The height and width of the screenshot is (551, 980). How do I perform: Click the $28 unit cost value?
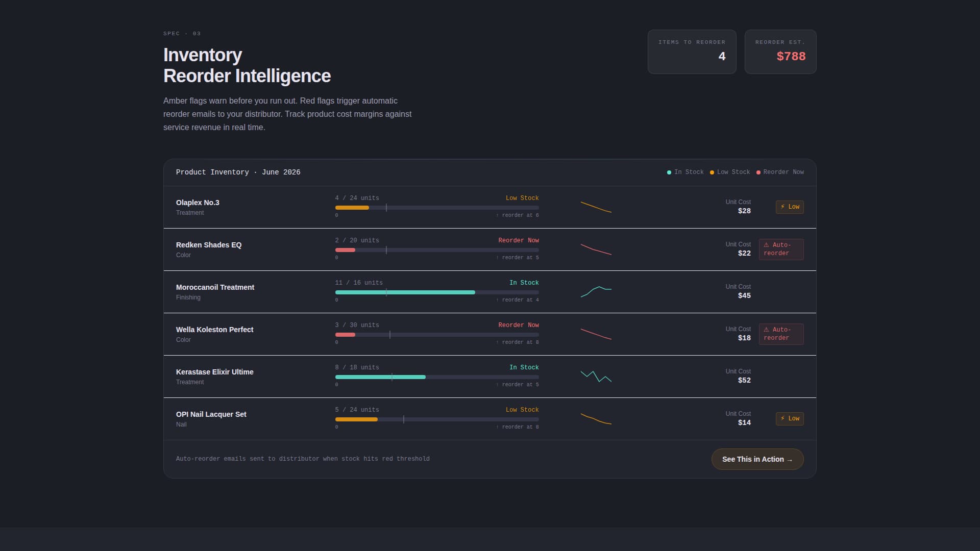click(x=744, y=211)
